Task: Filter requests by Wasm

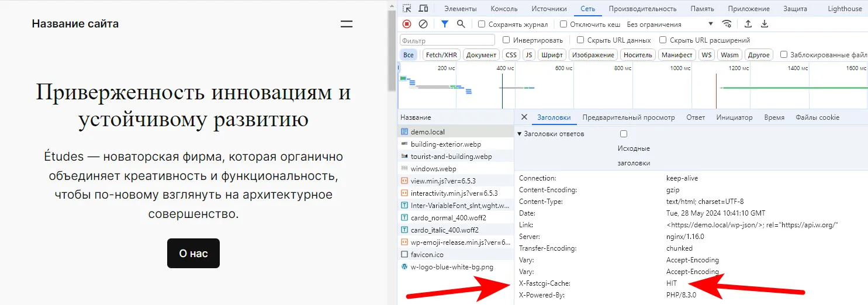Action: point(729,55)
